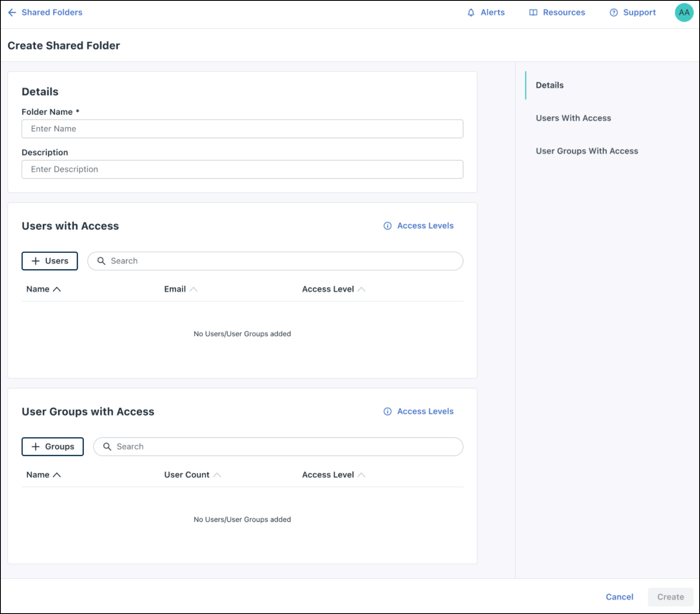700x614 pixels.
Task: Open the Access Levels link for users
Action: tap(425, 225)
